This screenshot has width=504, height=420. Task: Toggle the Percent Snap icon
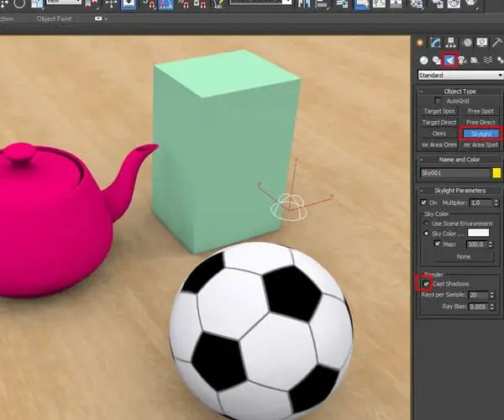tap(183, 4)
